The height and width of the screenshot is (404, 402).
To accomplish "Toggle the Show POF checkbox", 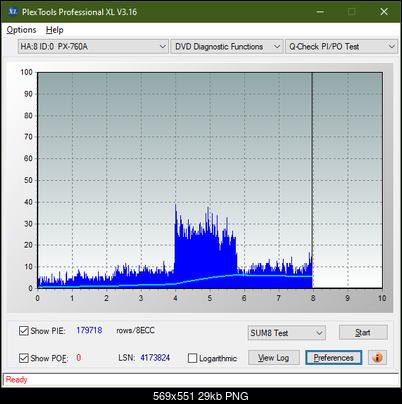I will coord(24,358).
